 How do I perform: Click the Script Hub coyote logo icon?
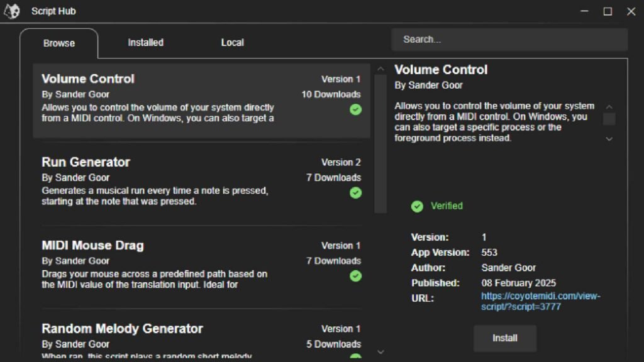(12, 11)
